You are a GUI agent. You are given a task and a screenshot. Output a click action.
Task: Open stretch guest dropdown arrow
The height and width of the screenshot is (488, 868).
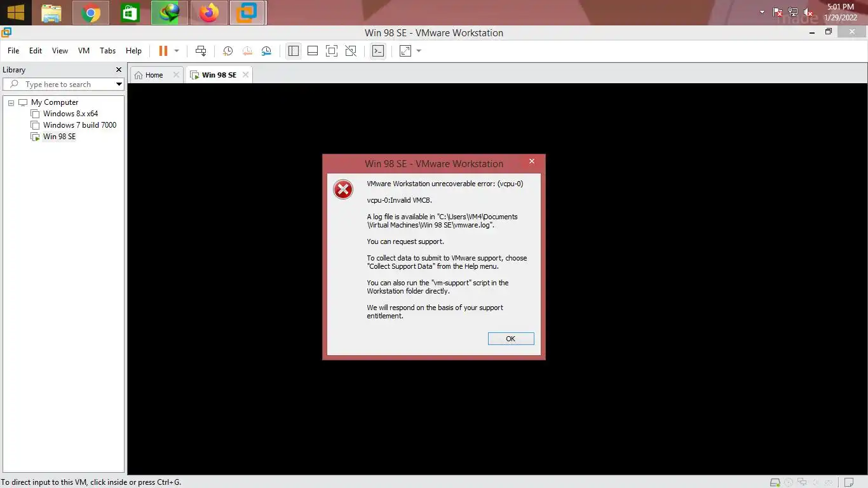coord(419,51)
